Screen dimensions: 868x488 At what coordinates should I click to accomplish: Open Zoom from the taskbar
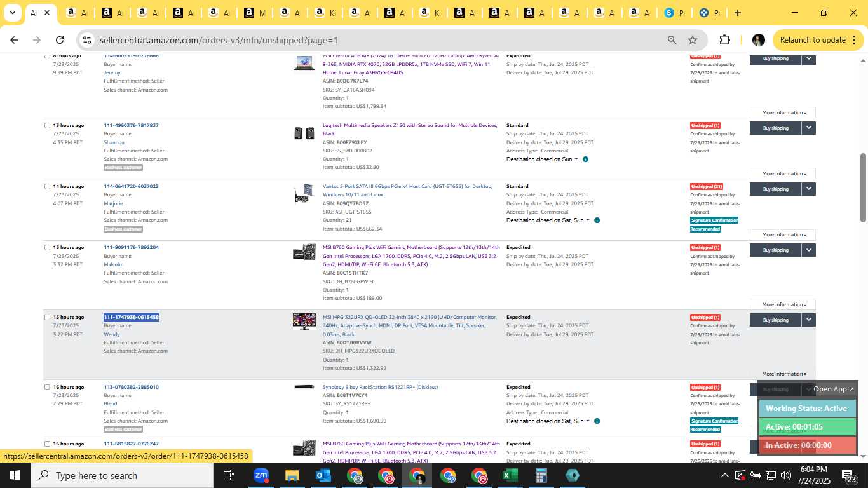click(x=261, y=475)
